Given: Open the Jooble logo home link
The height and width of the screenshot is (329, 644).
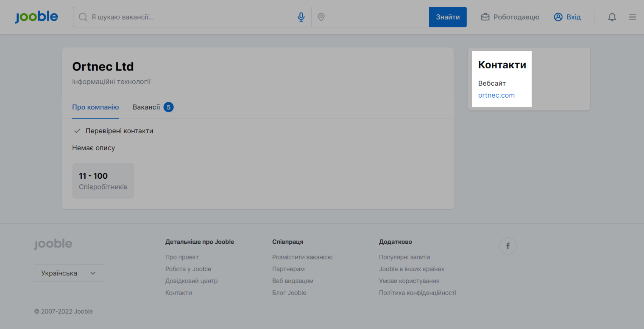Looking at the screenshot, I should (36, 17).
